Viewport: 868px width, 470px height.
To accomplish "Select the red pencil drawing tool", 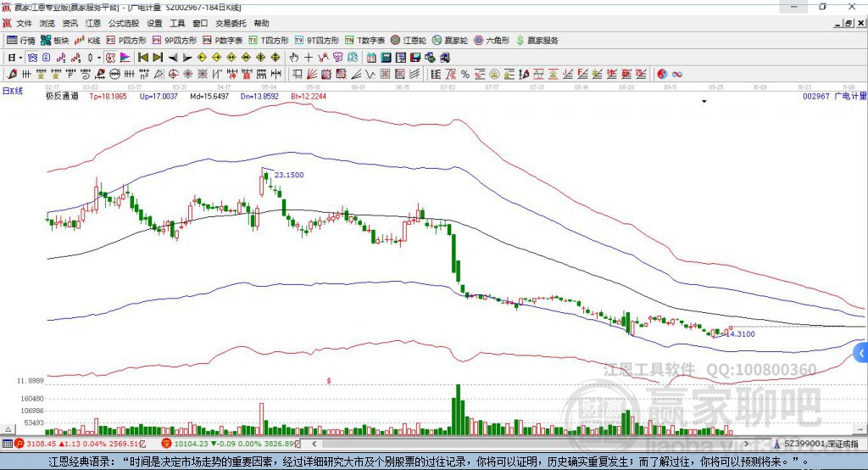I will click(x=12, y=75).
